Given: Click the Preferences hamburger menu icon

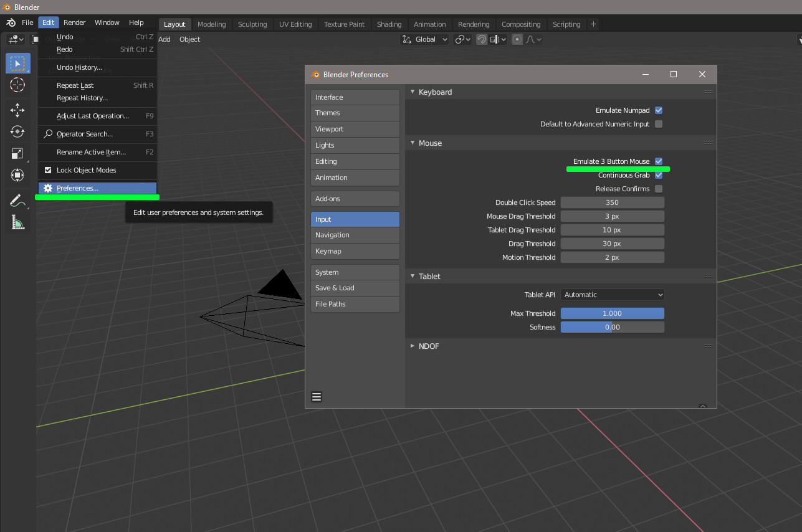Looking at the screenshot, I should (x=317, y=397).
